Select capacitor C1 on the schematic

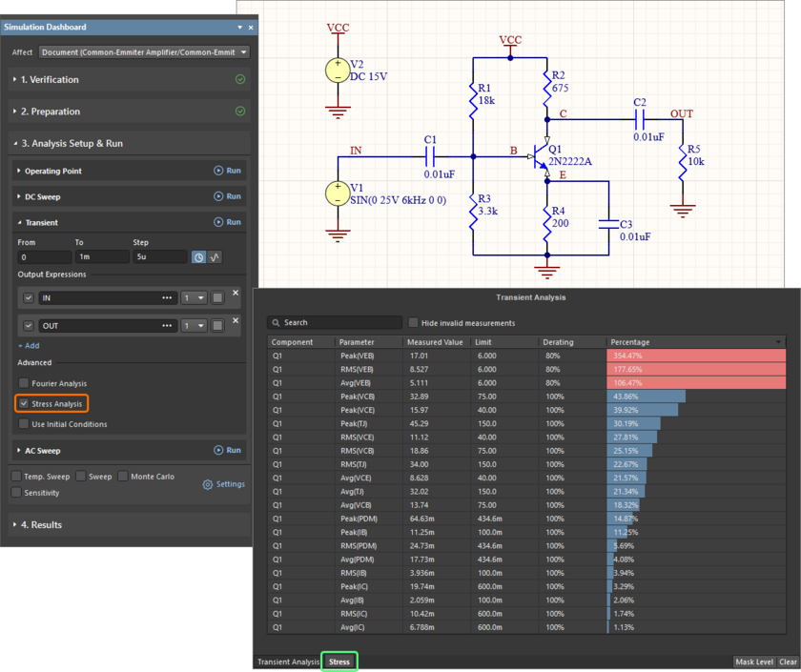[430, 156]
